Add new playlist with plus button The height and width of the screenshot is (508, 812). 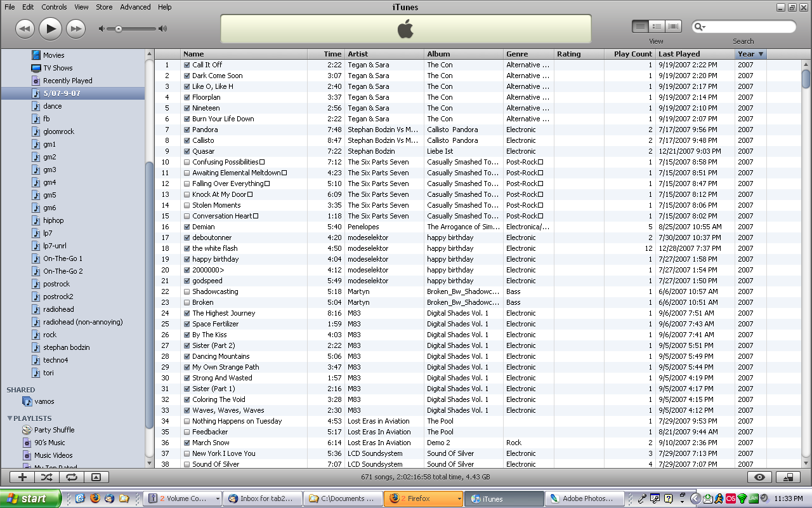22,477
